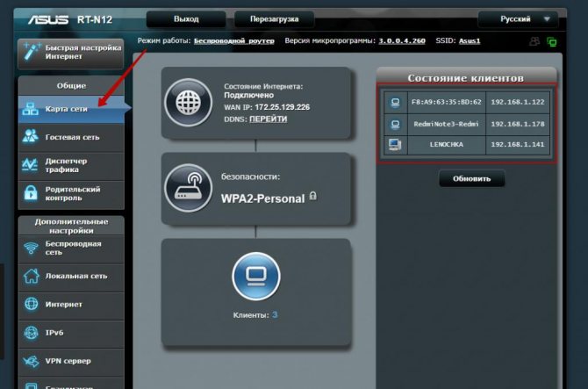Follow the DDNS ПЕРЕЙТИ link

269,118
